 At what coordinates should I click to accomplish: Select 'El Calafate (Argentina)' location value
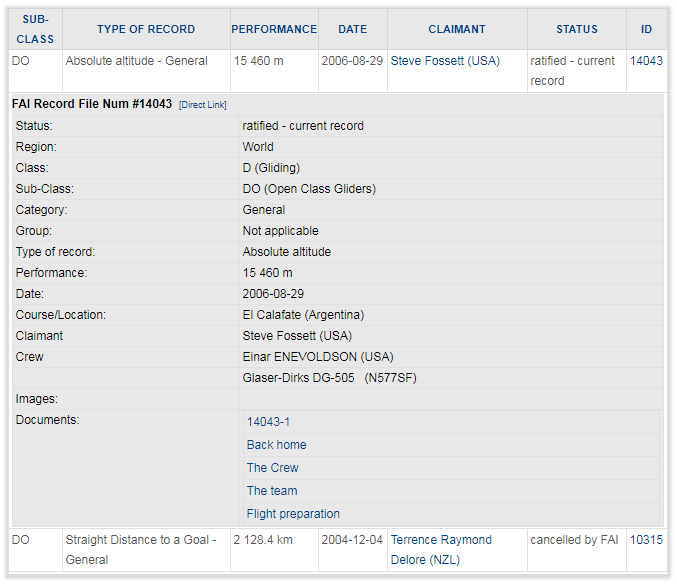tap(303, 315)
